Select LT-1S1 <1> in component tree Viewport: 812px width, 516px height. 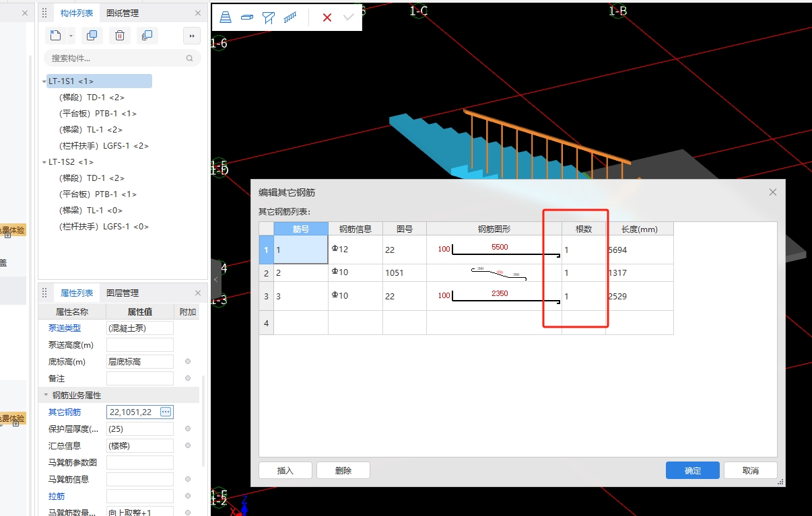click(x=99, y=81)
